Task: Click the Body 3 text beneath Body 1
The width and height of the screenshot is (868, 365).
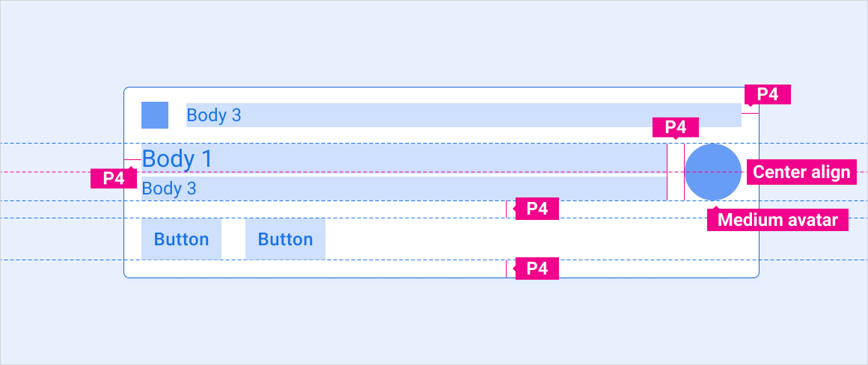Action: click(169, 188)
